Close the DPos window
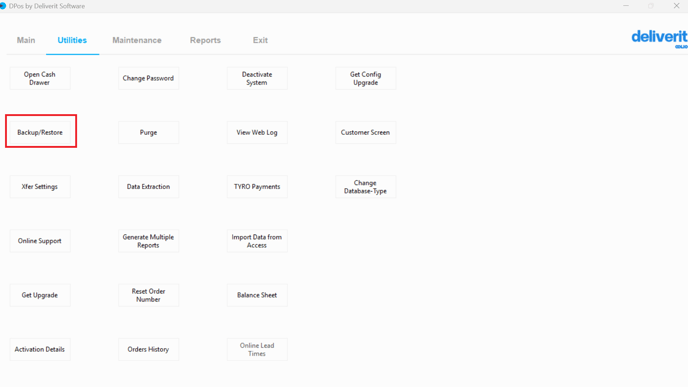This screenshot has height=387, width=688. click(676, 6)
